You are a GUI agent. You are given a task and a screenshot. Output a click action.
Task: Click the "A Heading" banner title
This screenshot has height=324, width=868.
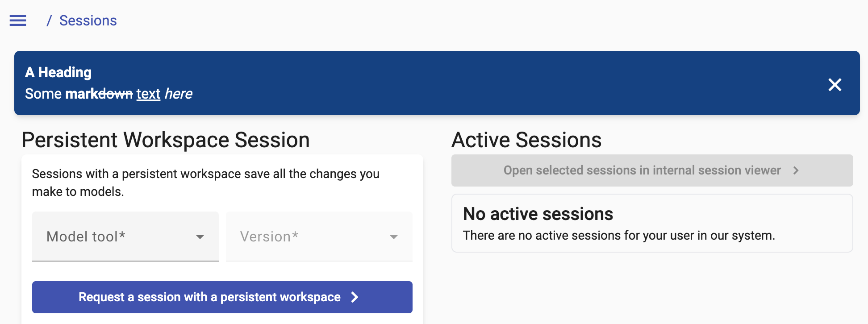pos(58,72)
